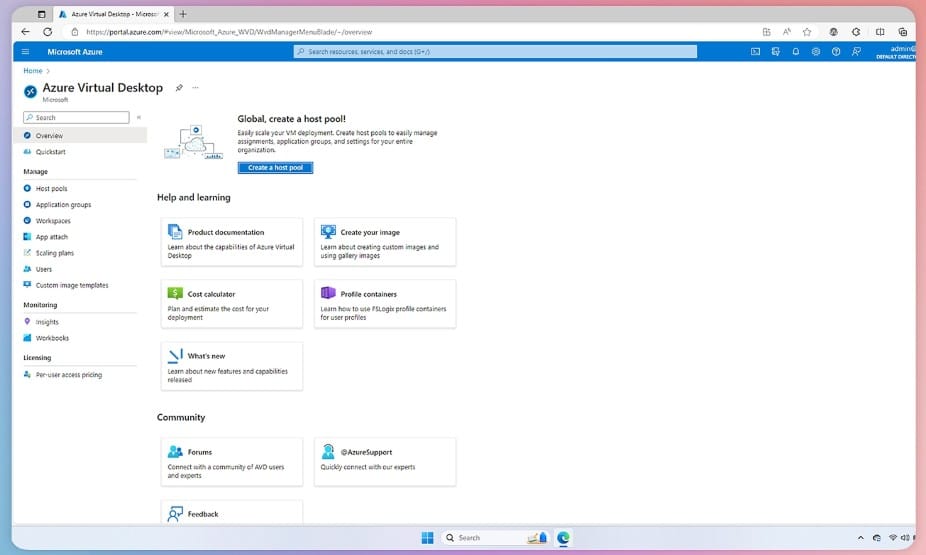Open the Azure portal hamburger menu

tap(25, 51)
